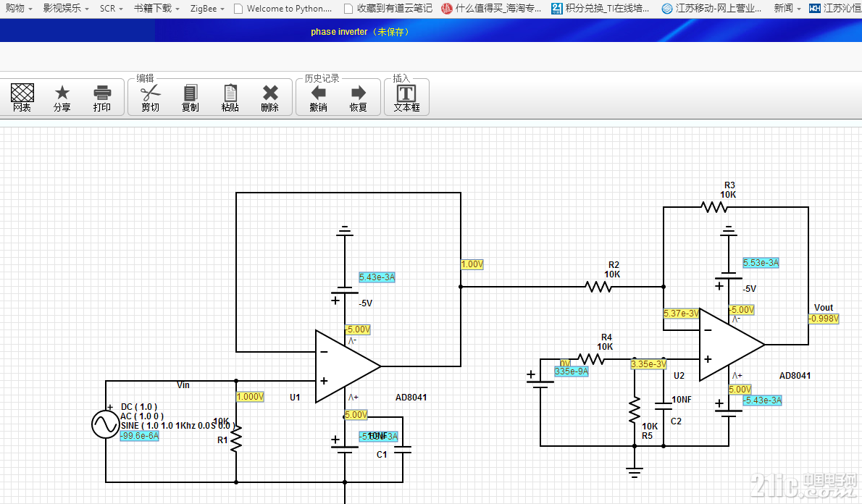Click the AD8041 label beside U2
Viewport: 862px width, 504px height.
[795, 376]
